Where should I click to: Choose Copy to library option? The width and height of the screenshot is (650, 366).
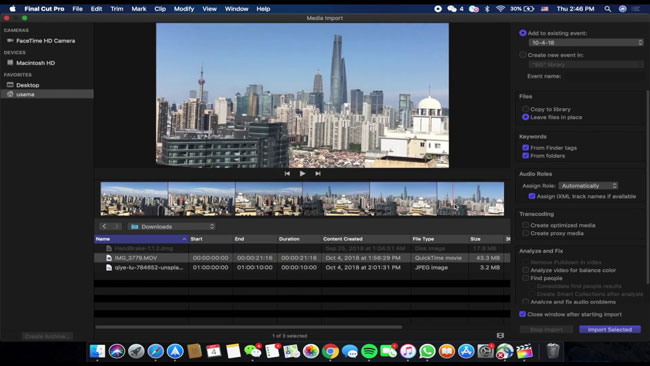click(x=526, y=109)
